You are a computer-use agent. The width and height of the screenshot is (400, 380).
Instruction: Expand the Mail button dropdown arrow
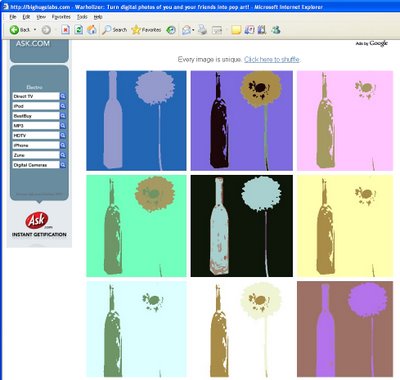coord(193,30)
